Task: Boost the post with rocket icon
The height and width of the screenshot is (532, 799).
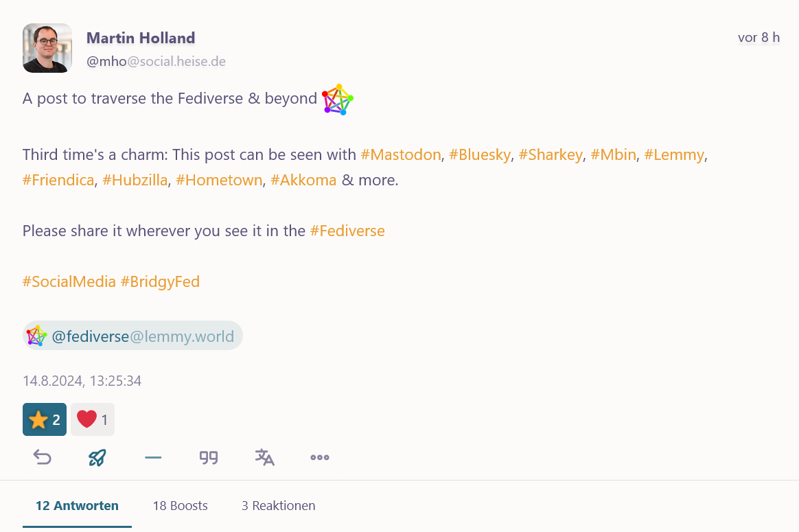Action: (x=97, y=457)
